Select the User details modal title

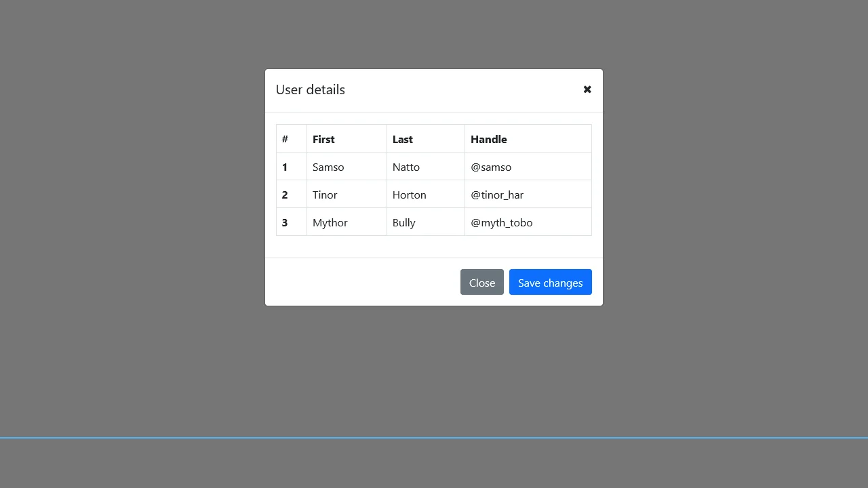[310, 89]
